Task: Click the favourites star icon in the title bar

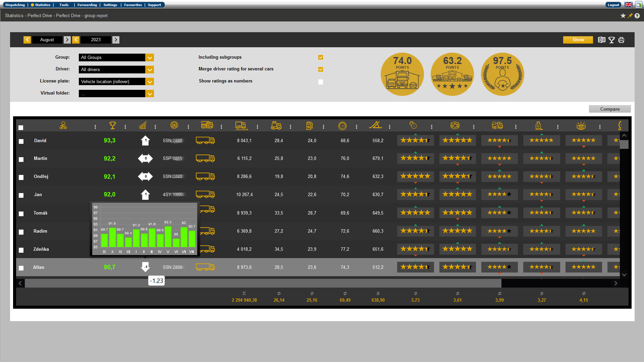Action: [623, 16]
